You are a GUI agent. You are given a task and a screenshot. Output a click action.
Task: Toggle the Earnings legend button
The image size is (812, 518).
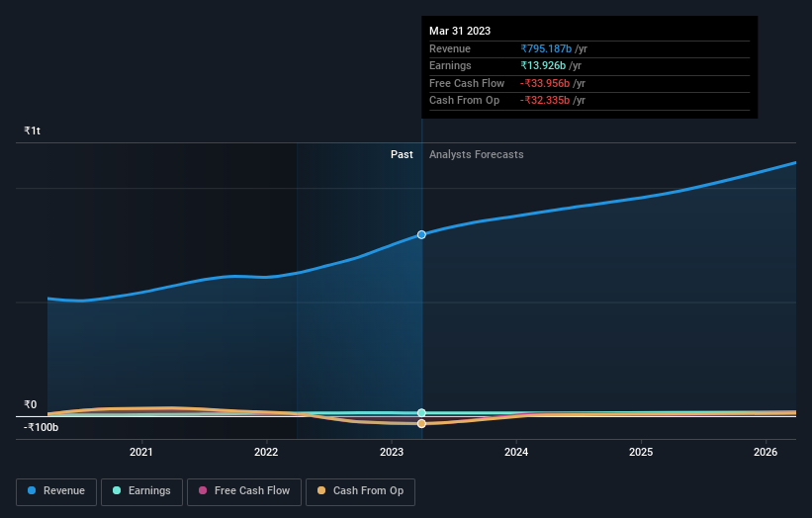141,491
